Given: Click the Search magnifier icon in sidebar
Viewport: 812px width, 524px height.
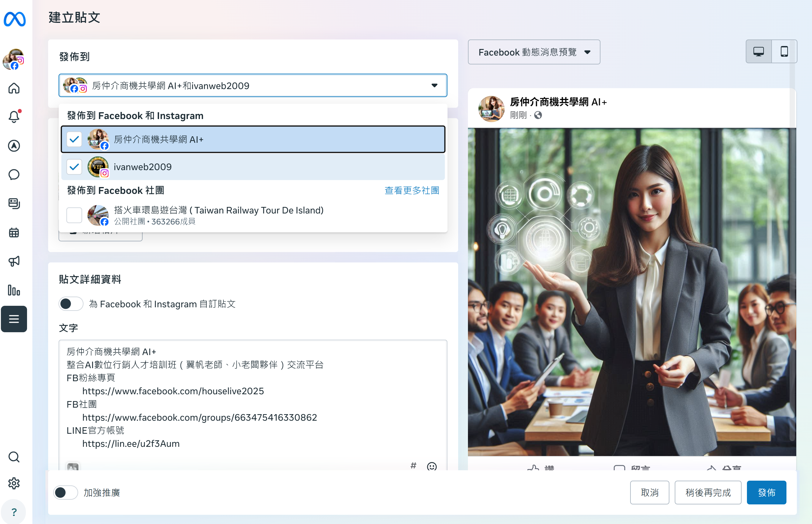Looking at the screenshot, I should pos(14,457).
